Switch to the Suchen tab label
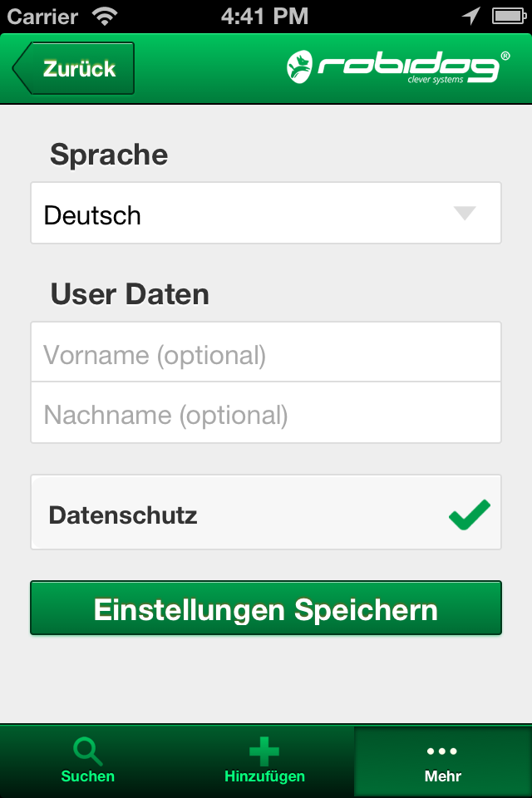Image resolution: width=532 pixels, height=798 pixels. 87,776
